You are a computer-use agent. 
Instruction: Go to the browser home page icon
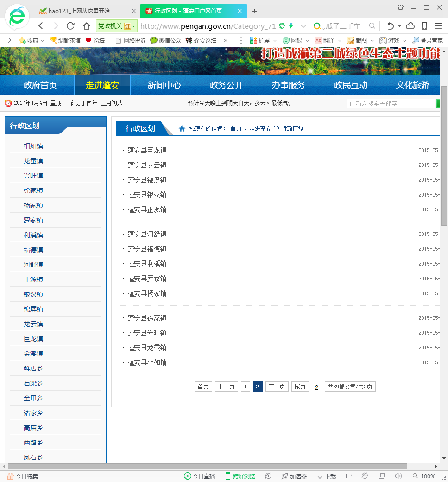86,26
